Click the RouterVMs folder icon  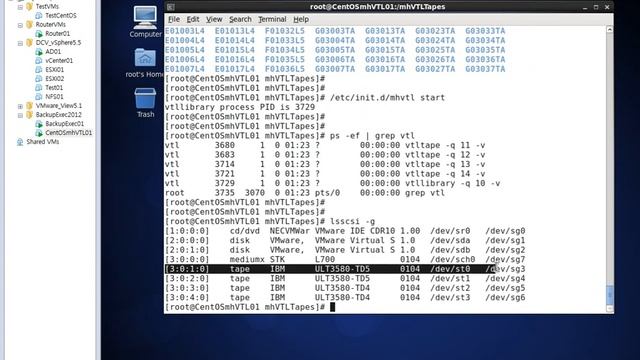pyautogui.click(x=29, y=24)
